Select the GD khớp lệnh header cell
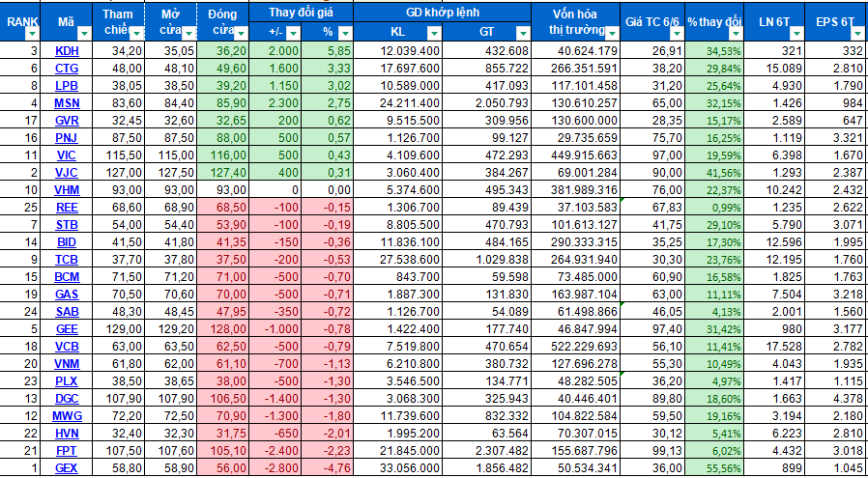This screenshot has height=478, width=868. coord(443,13)
